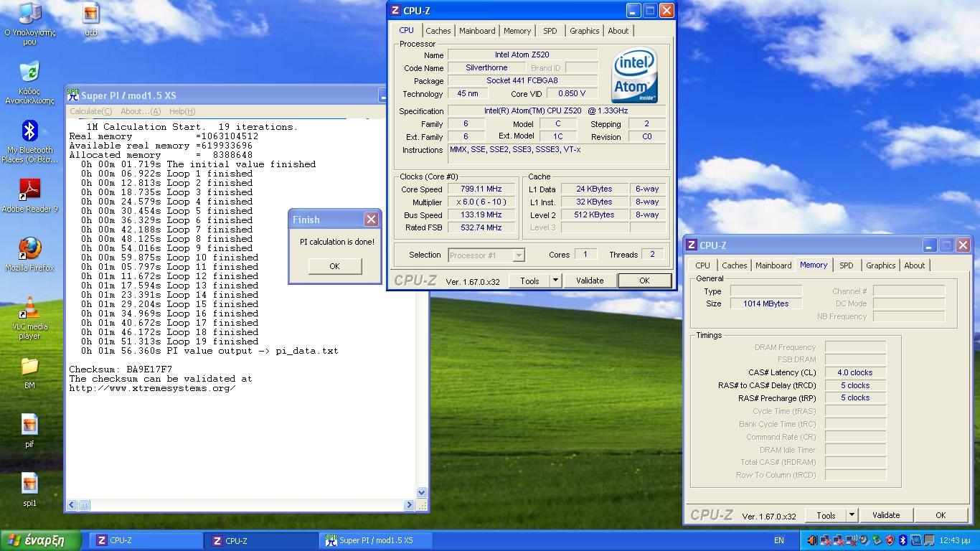This screenshot has height=551, width=980.
Task: Click the Z icon in Timings CPU-Z title bar
Action: point(692,245)
